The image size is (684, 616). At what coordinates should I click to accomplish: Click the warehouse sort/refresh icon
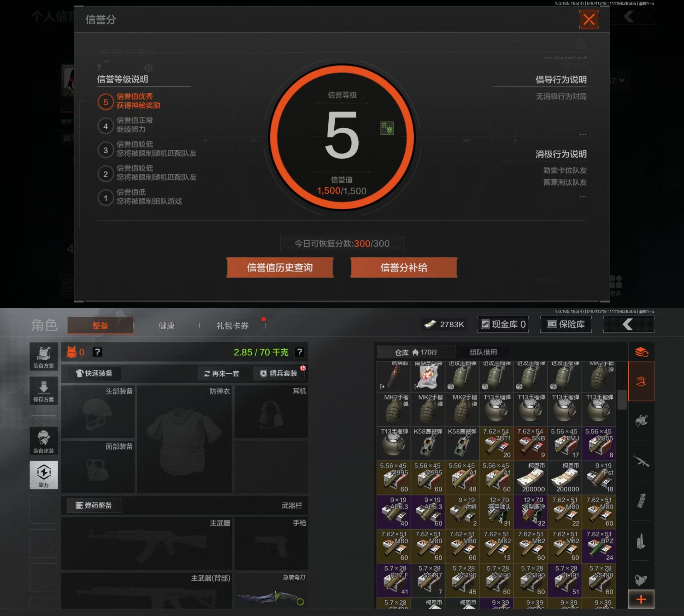(641, 352)
